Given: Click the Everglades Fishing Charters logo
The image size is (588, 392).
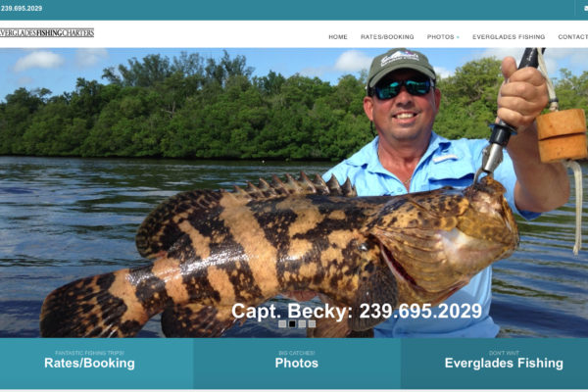Looking at the screenshot, I should [x=47, y=33].
